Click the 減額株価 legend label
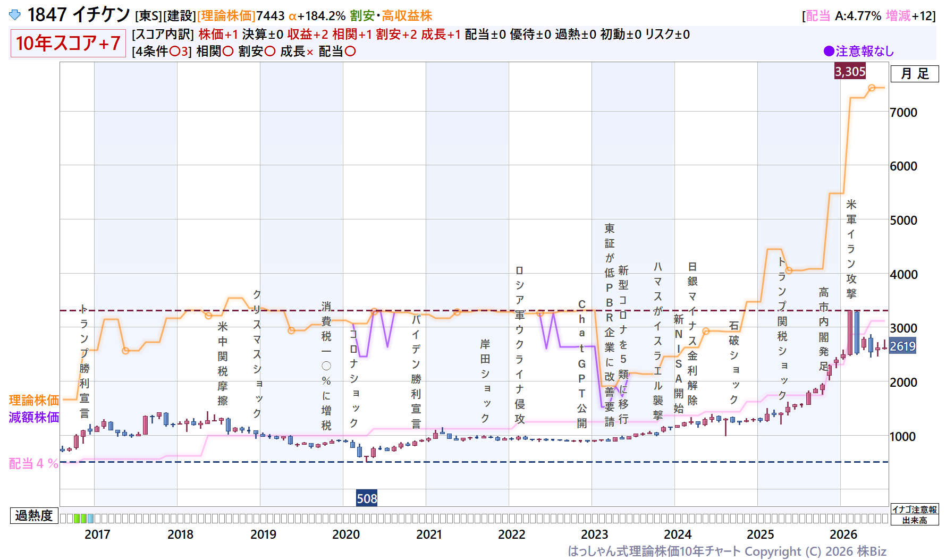The width and height of the screenshot is (946, 560). coord(34,417)
